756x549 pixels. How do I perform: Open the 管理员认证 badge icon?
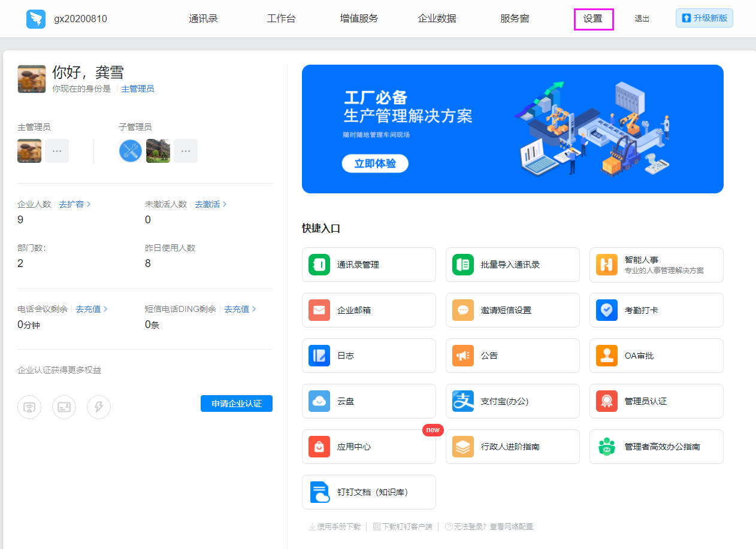pyautogui.click(x=607, y=401)
